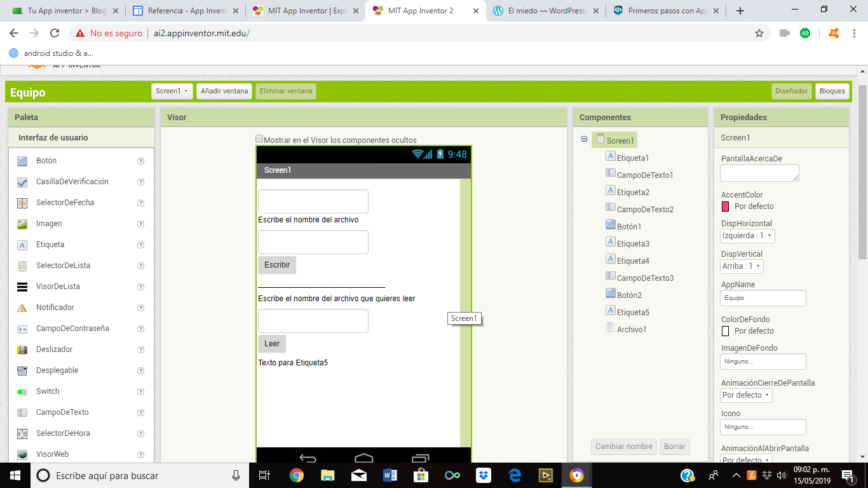Open Dropbox from the Windows taskbar
868x488 pixels.
[484, 475]
